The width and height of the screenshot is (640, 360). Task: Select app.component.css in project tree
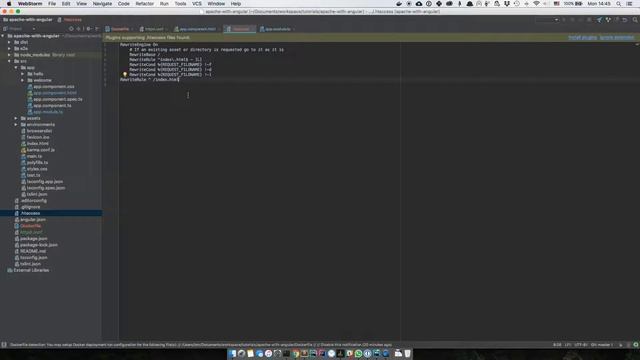51,87
